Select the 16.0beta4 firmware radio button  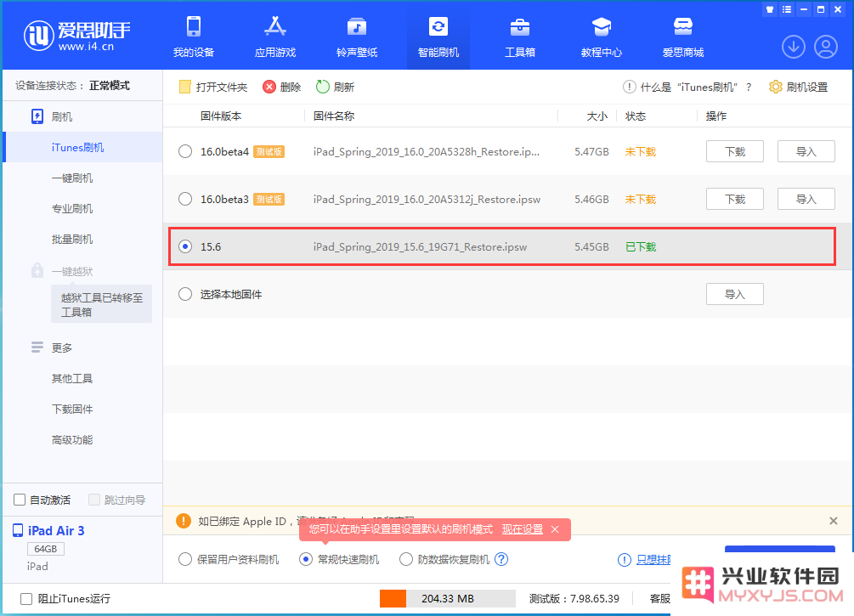click(x=185, y=151)
